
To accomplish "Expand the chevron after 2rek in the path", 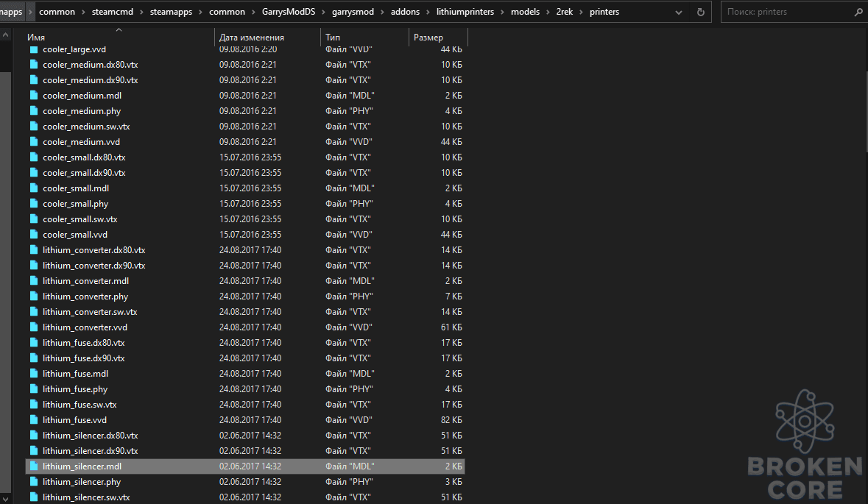I will (x=582, y=12).
